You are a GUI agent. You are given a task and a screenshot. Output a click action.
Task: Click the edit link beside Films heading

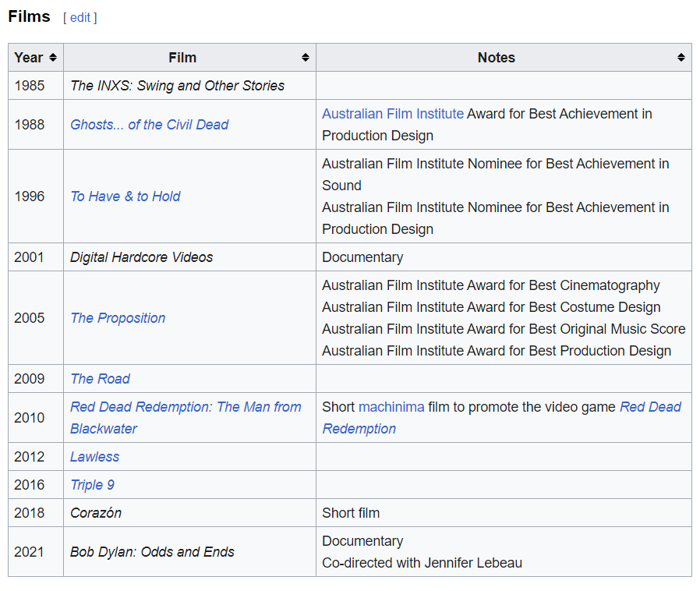(x=80, y=17)
